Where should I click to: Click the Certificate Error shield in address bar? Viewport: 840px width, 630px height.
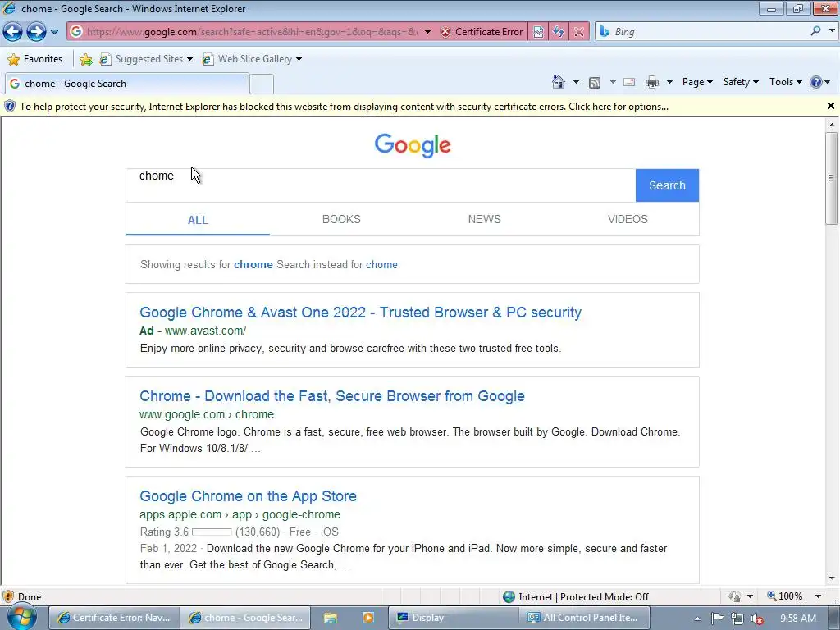(x=482, y=32)
